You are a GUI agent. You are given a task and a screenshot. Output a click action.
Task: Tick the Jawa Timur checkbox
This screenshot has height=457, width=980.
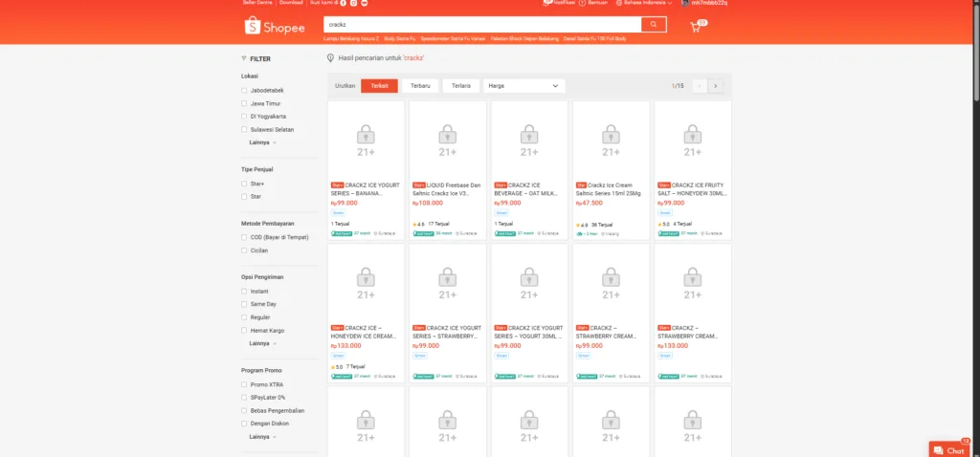244,103
